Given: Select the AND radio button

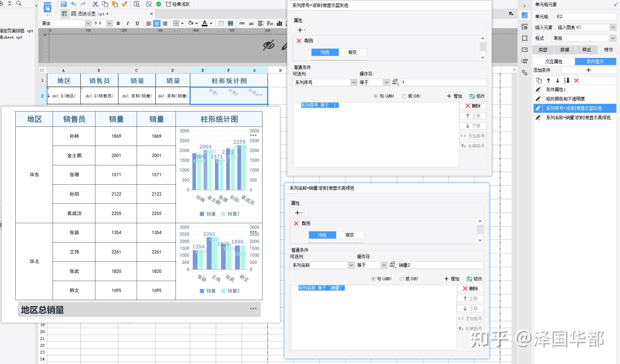Looking at the screenshot, I should point(376,96).
